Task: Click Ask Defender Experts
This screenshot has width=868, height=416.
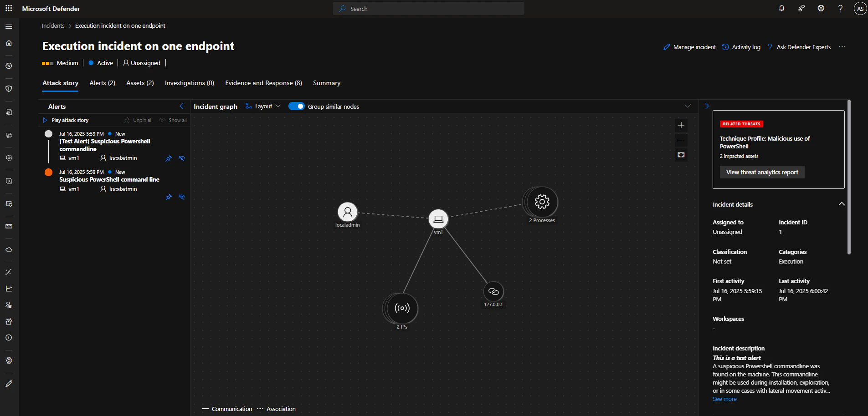Action: coord(799,47)
